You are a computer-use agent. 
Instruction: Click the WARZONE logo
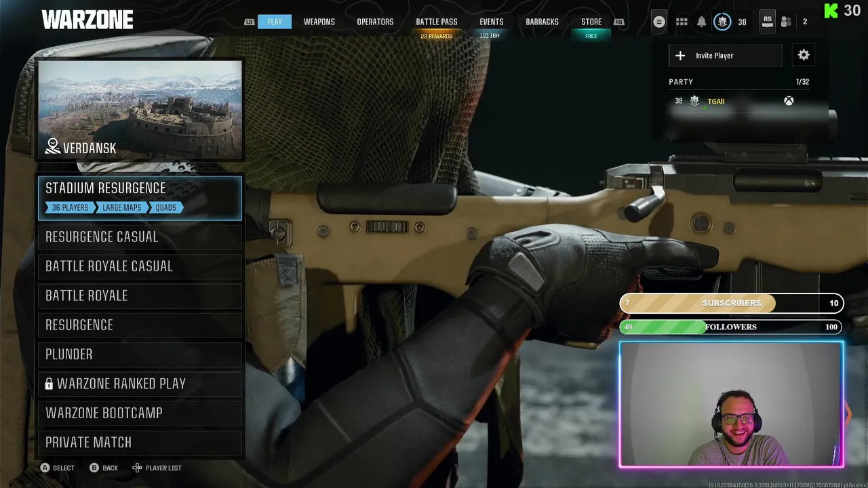coord(87,20)
